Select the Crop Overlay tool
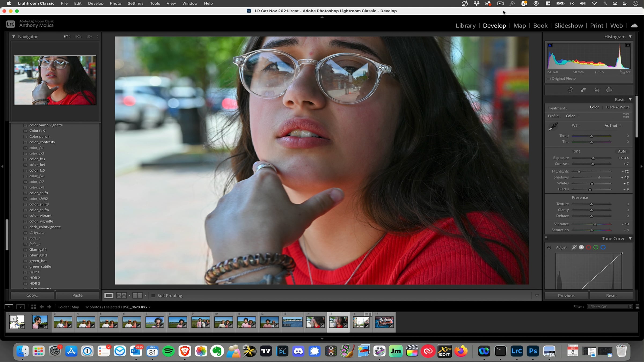Image resolution: width=644 pixels, height=362 pixels. (570, 90)
